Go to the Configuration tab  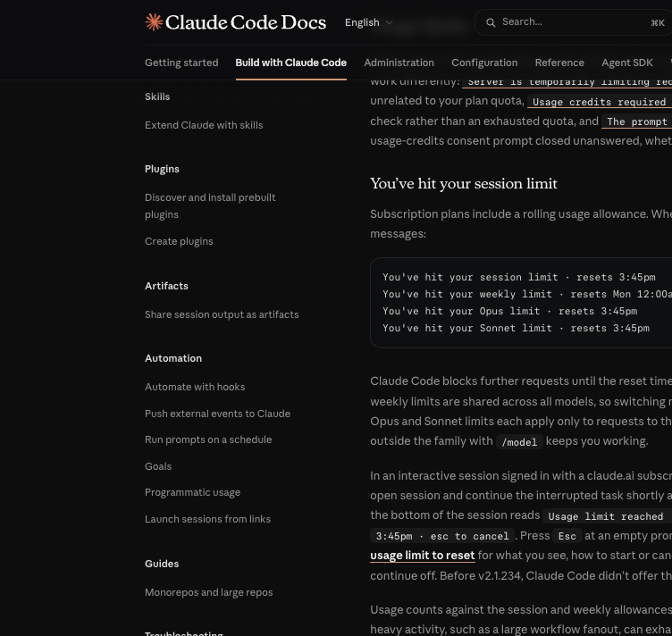click(484, 63)
